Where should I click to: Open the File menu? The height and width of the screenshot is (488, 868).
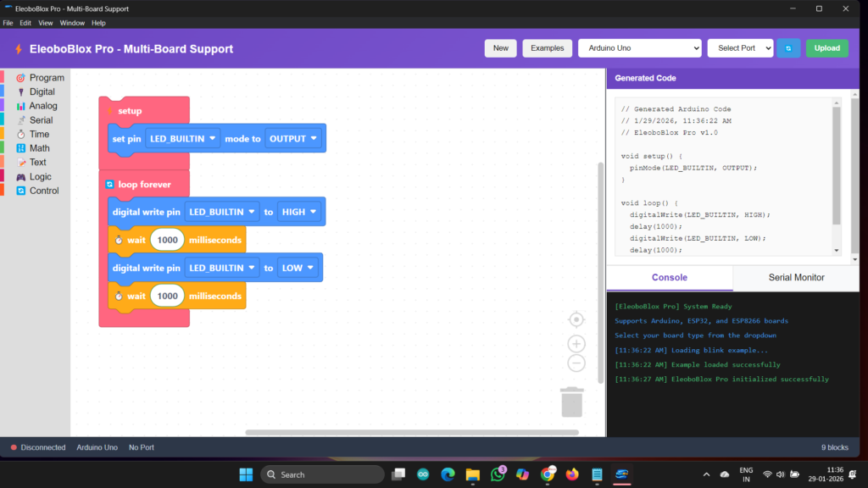pyautogui.click(x=8, y=23)
